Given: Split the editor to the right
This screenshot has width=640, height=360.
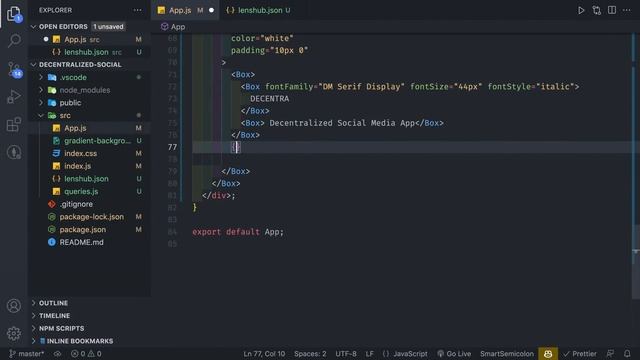Looking at the screenshot, I should coord(611,10).
